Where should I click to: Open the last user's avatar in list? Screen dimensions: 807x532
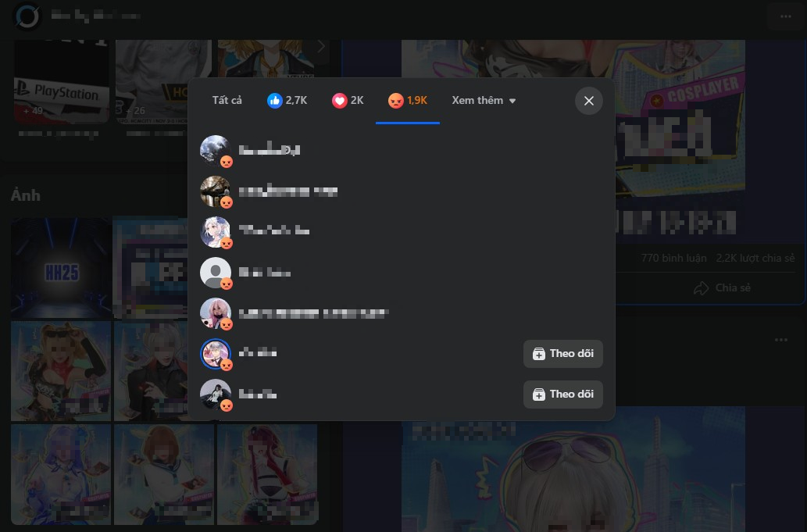point(216,395)
